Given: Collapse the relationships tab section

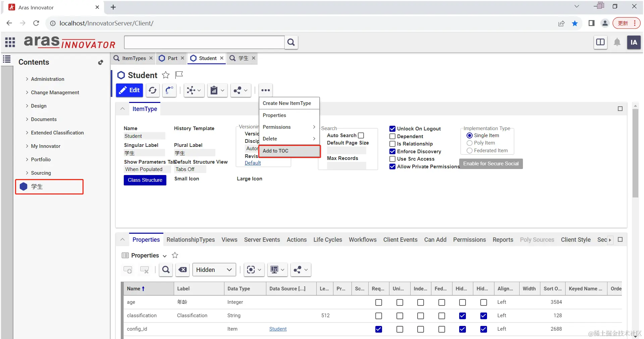Looking at the screenshot, I should [x=122, y=239].
